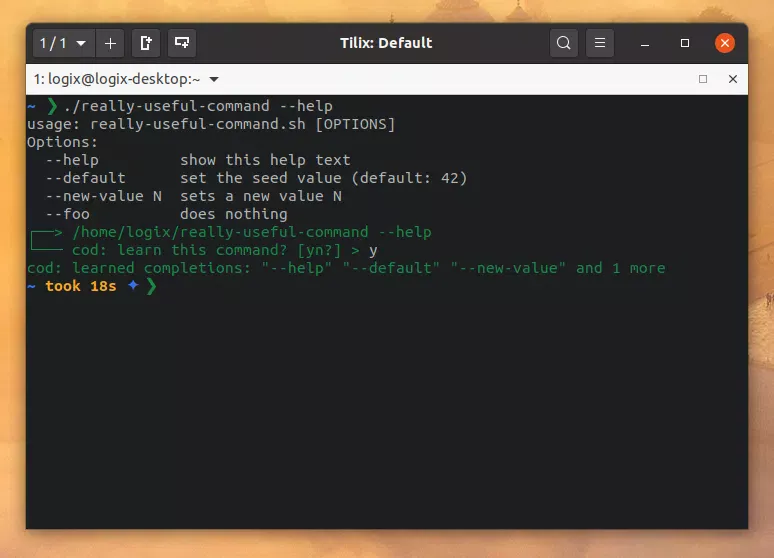Add a terminal below the current one

pyautogui.click(x=182, y=43)
